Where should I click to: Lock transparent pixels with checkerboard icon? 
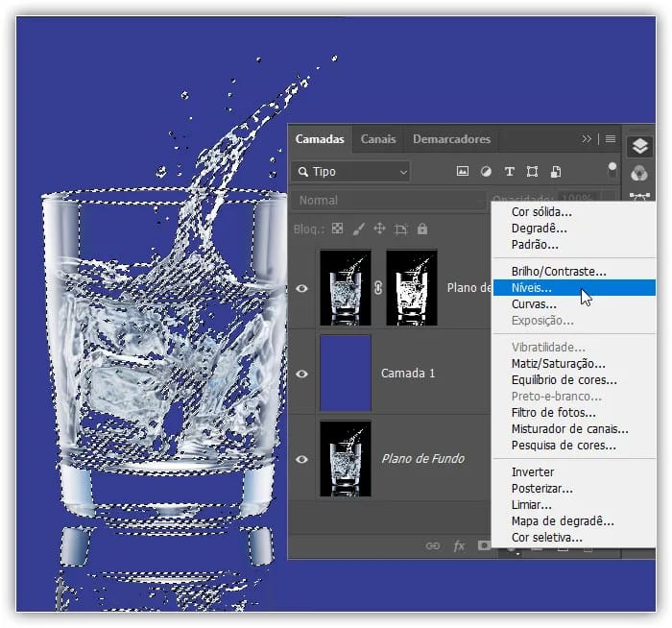(338, 229)
